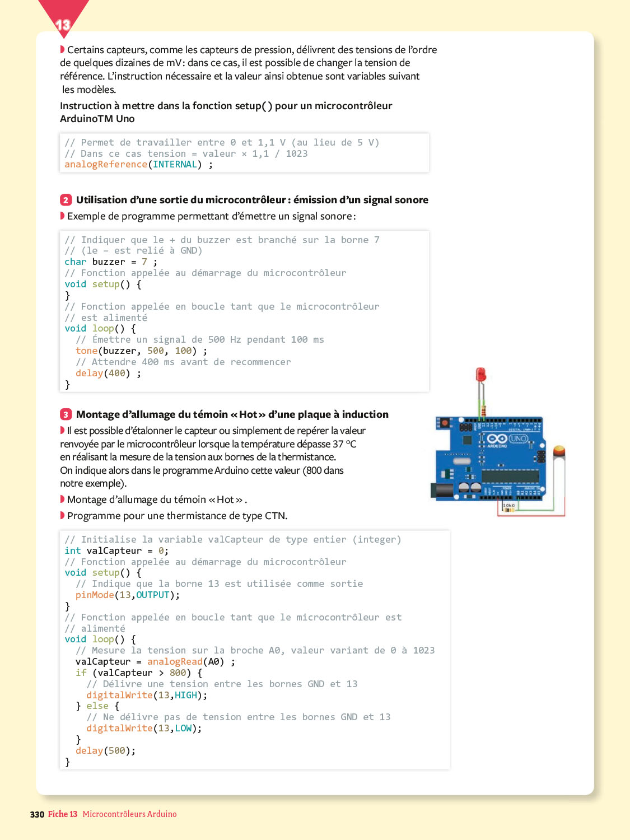Click the Arduino UNO logo on the board

507,439
